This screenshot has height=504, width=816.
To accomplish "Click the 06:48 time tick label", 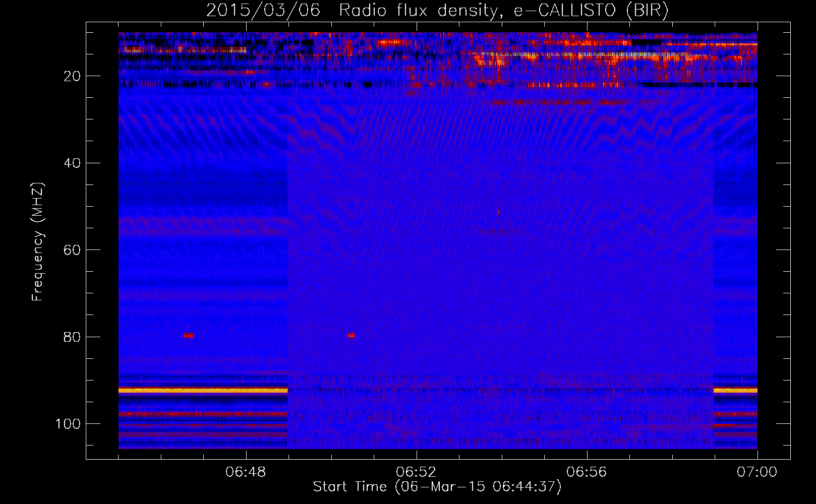I will tap(246, 472).
